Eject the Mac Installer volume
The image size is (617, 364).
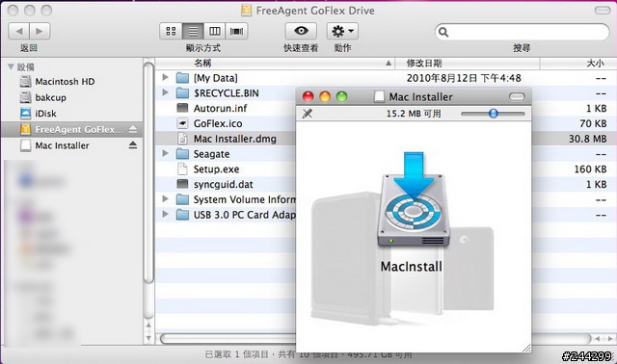(x=133, y=145)
